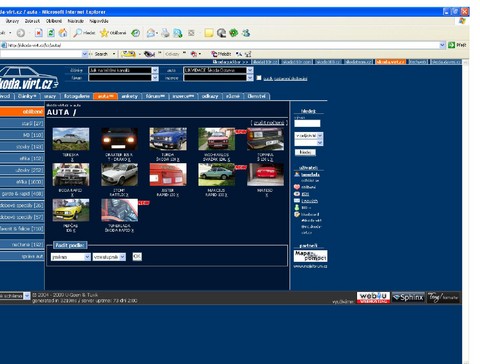Click the search text field in hledej panel
Image resolution: width=480 pixels, height=364 pixels.
[x=307, y=123]
